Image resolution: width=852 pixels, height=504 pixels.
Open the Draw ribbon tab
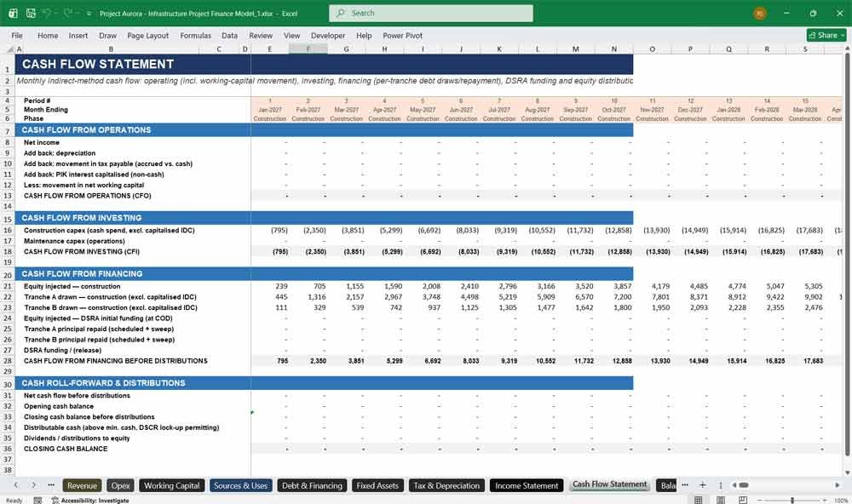107,35
